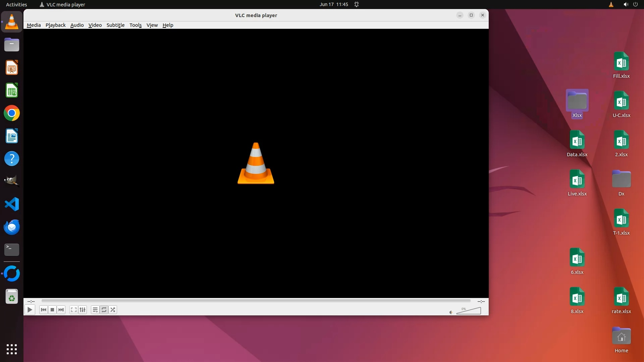
Task: Open the View menu
Action: click(x=152, y=25)
